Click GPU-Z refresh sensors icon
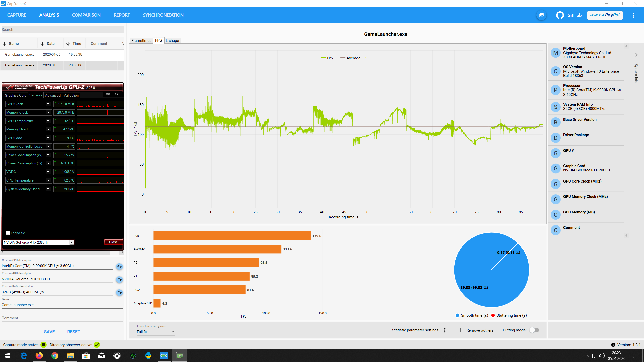Screen dimensions: 644x362 pyautogui.click(x=116, y=94)
